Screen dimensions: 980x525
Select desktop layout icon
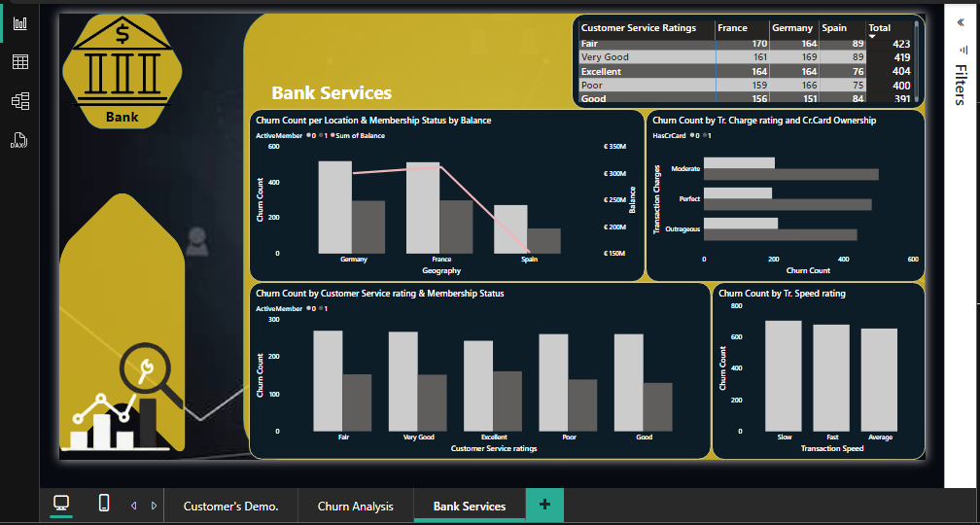pos(61,504)
